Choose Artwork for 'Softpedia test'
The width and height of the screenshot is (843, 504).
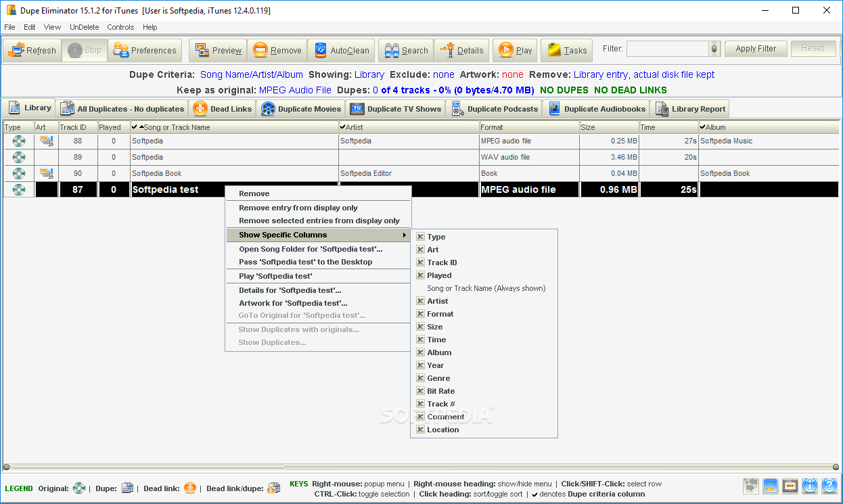coord(318,303)
